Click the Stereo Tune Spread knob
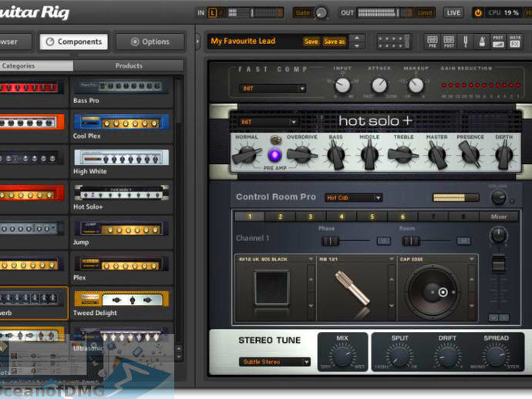 click(x=496, y=355)
